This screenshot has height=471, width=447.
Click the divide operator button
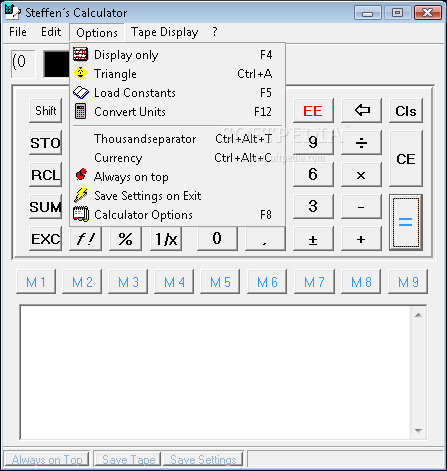pos(361,143)
